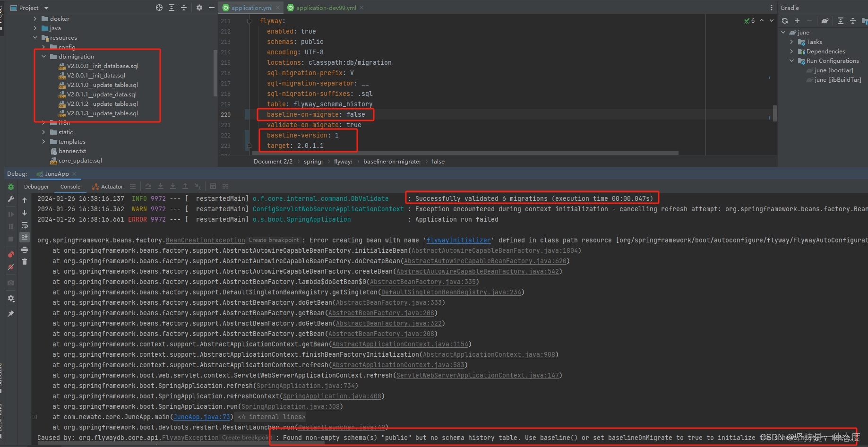Toggle soft-wrap in the console
Screen dimensions: 868x447
25,225
